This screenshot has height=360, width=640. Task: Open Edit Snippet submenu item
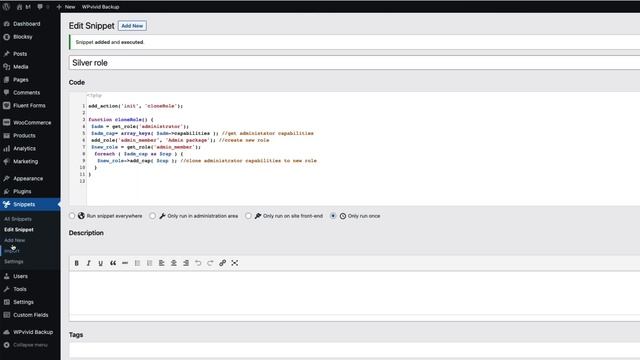(x=19, y=230)
